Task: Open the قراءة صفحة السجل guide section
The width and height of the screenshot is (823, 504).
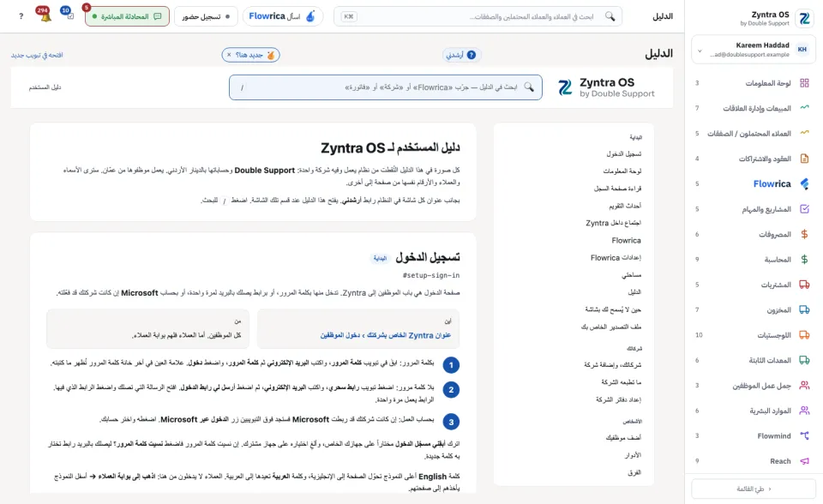Action: point(617,189)
